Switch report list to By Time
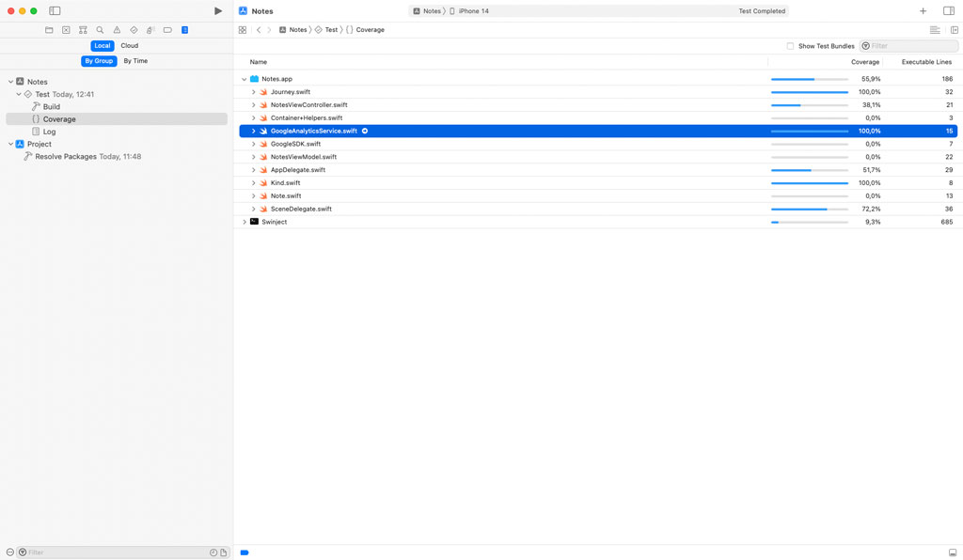 tap(134, 60)
